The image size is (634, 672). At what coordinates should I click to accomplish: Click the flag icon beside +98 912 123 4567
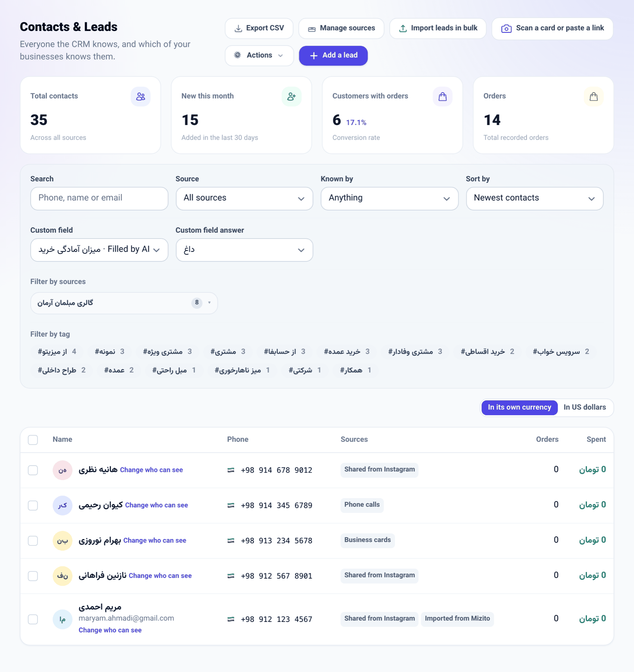(x=231, y=619)
